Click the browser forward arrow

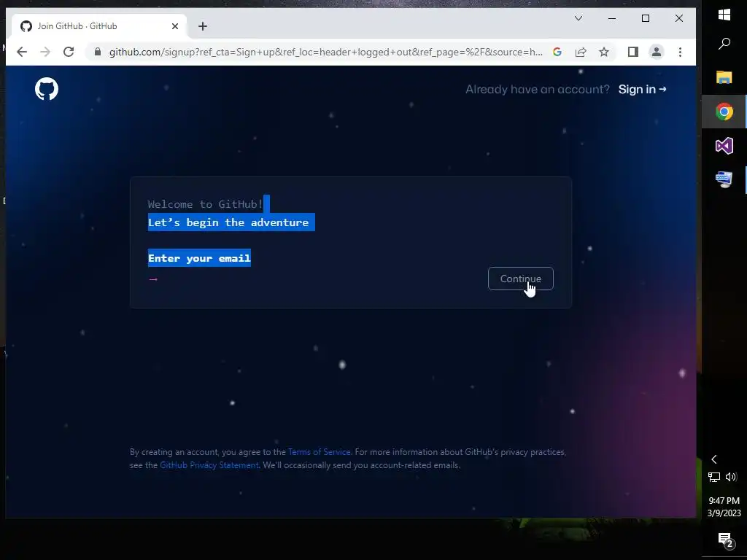[x=45, y=52]
